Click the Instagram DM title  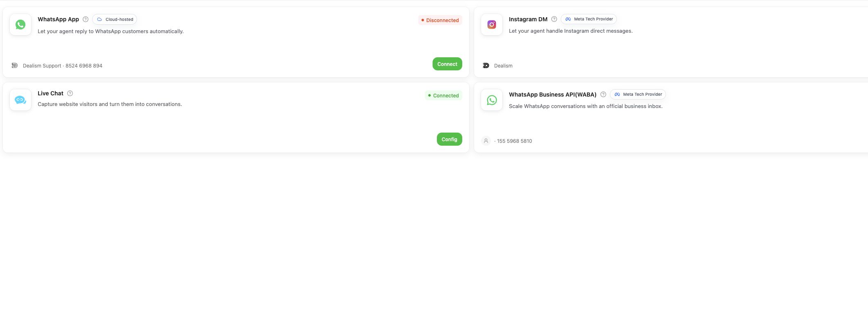tap(528, 19)
